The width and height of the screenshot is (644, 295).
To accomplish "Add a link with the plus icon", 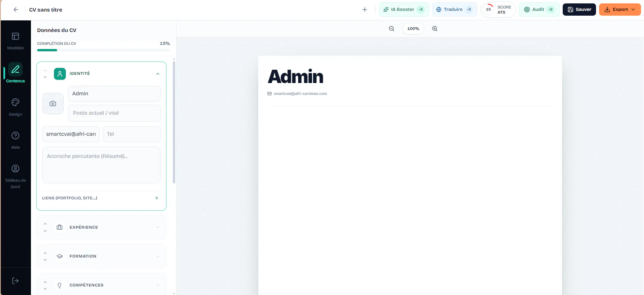I will click(x=157, y=198).
